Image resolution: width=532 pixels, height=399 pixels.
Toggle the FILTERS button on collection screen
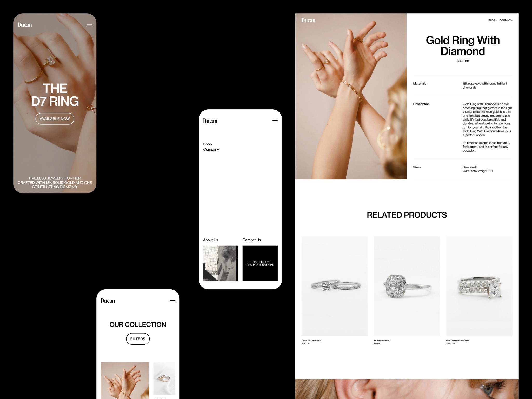tap(138, 339)
